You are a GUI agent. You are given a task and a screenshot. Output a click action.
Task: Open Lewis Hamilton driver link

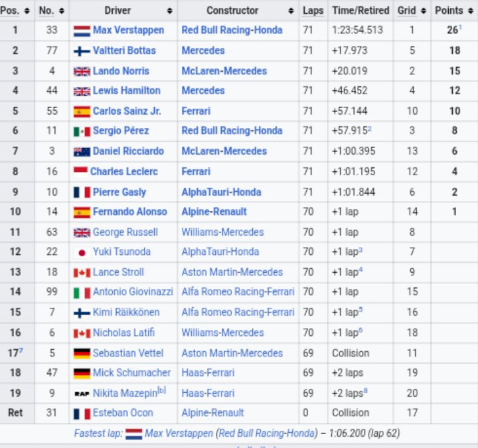point(127,90)
